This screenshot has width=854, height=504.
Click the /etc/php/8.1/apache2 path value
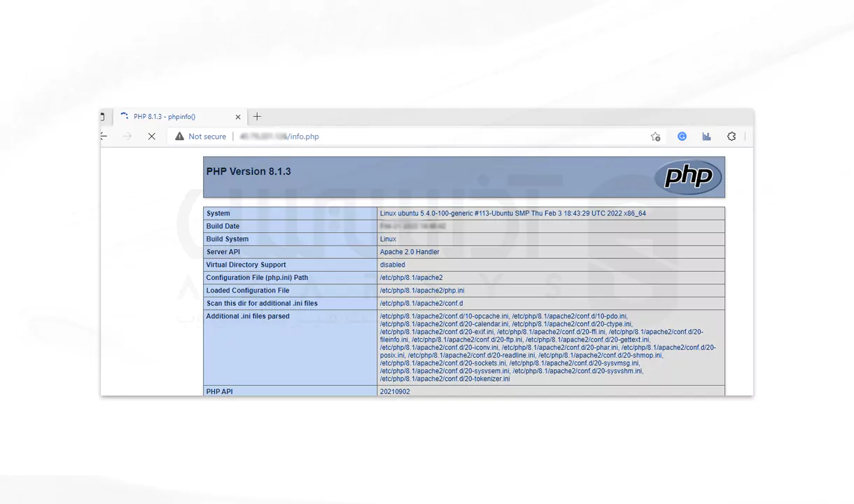pos(412,278)
